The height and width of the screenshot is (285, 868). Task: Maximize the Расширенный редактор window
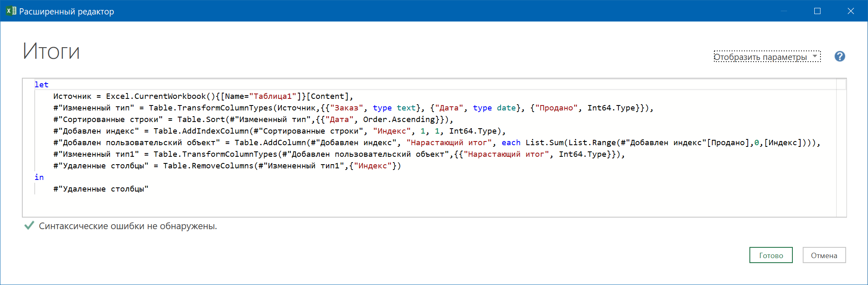(817, 11)
